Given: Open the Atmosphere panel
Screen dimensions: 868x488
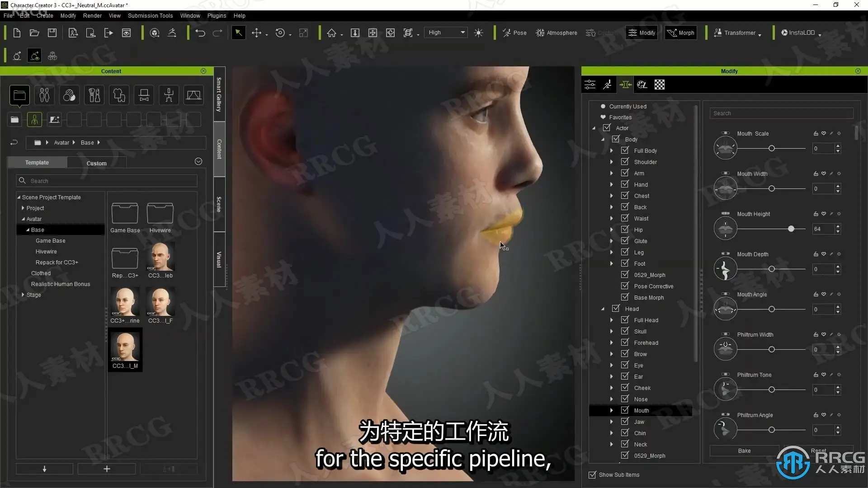Looking at the screenshot, I should point(557,33).
